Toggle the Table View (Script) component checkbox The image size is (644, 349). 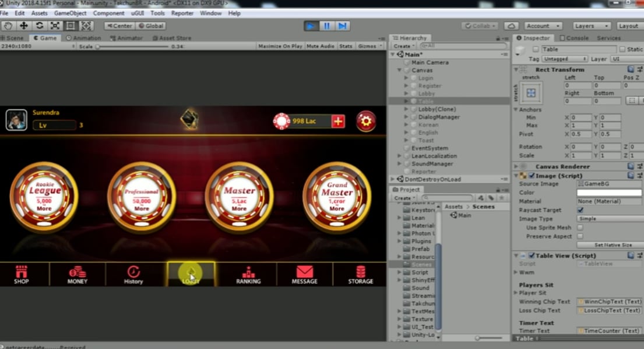click(x=532, y=256)
